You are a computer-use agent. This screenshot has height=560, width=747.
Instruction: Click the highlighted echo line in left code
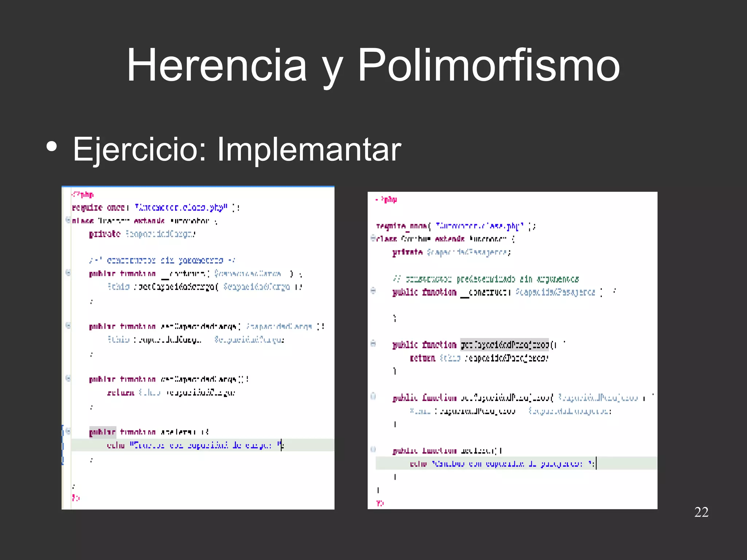point(202,445)
